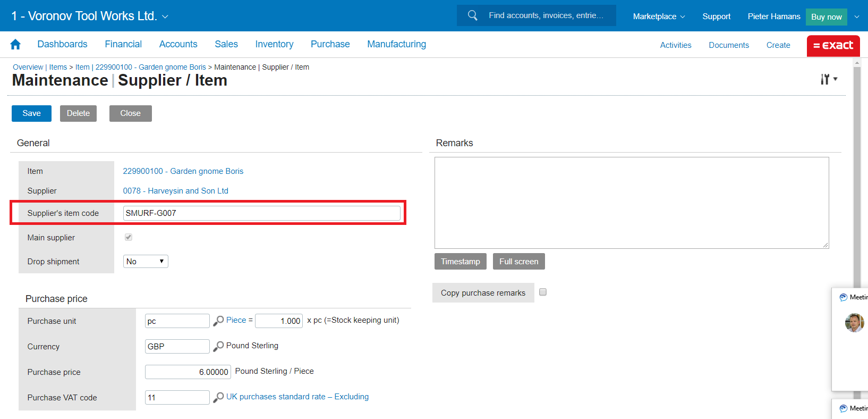Click the Exact logo
Screen dimensions: 868x419
(833, 46)
